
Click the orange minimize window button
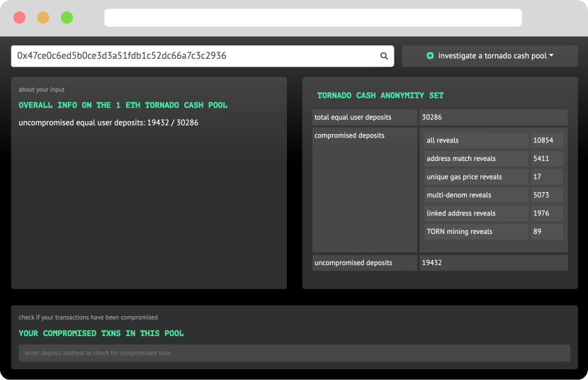tap(43, 18)
